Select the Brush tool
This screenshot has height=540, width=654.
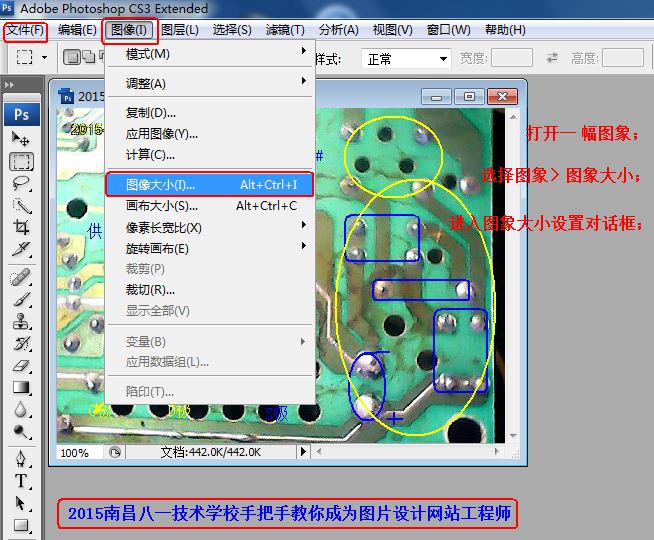(x=21, y=299)
